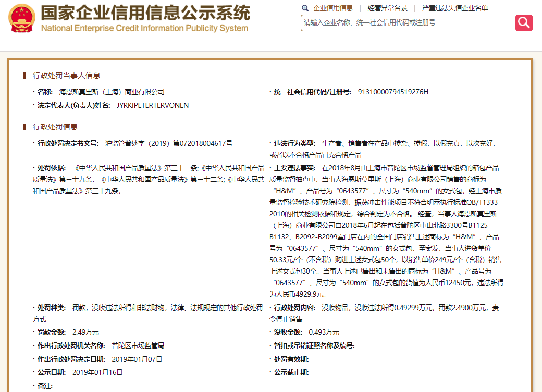Viewport: 542px width, 392px height.
Task: Select credit code 91310000794519276H
Action: click(x=393, y=92)
